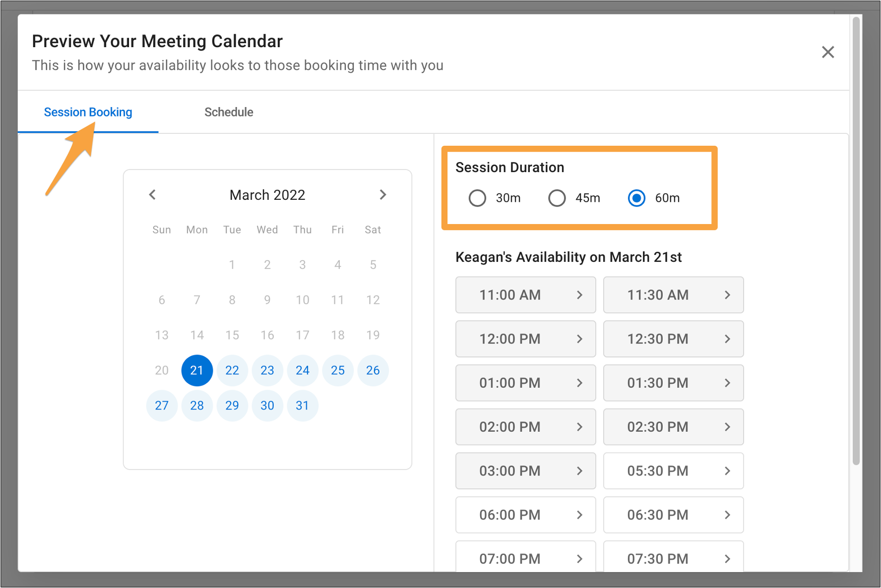Pick the 07:00 PM slot
Image resolution: width=881 pixels, height=588 pixels.
(525, 556)
